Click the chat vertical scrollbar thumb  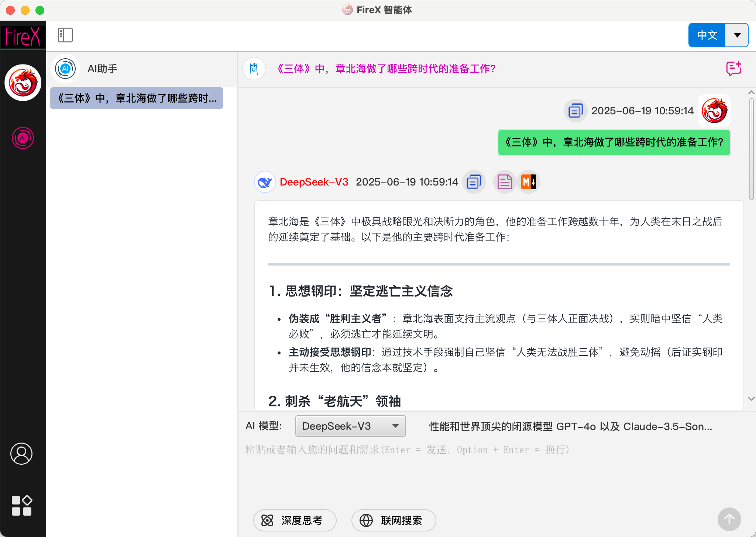point(751,149)
